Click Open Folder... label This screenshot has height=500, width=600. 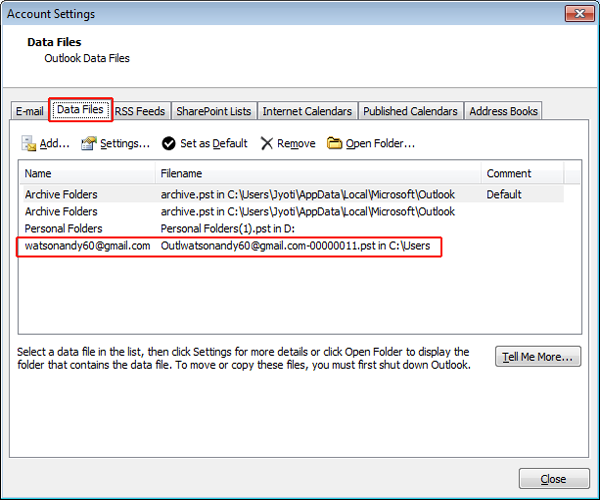[380, 143]
